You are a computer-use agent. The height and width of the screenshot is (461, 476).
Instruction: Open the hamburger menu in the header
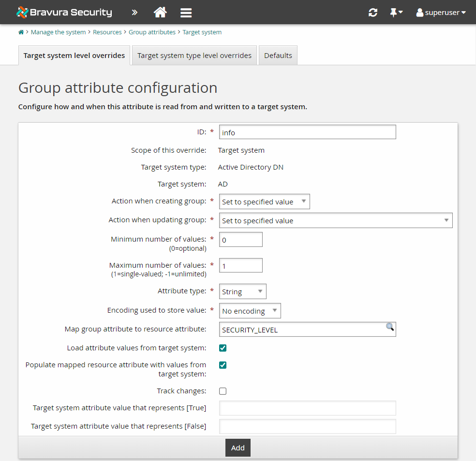pos(186,12)
